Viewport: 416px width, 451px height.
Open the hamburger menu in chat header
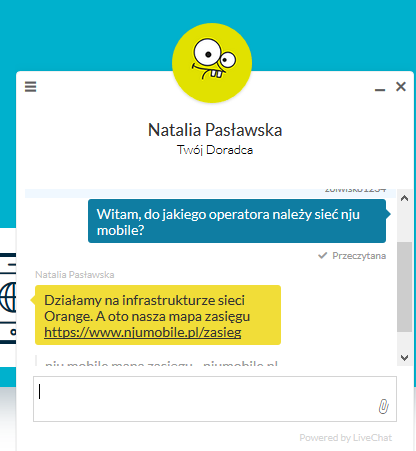tap(30, 87)
